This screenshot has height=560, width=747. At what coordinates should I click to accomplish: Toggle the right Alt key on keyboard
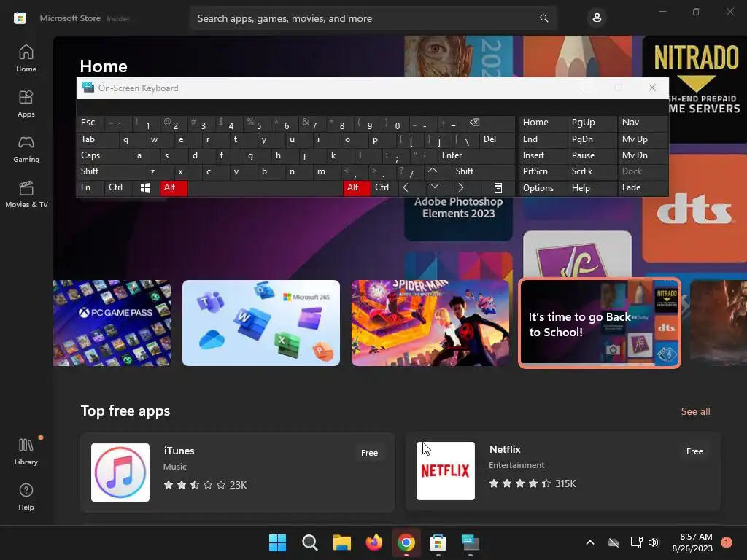coord(357,187)
